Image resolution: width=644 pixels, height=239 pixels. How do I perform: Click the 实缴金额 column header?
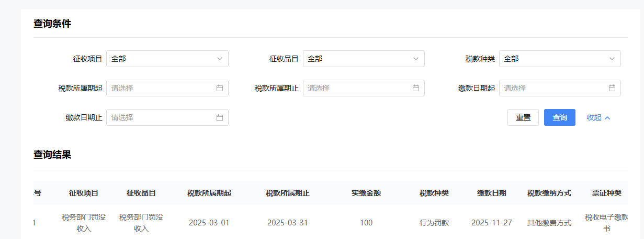(x=366, y=193)
